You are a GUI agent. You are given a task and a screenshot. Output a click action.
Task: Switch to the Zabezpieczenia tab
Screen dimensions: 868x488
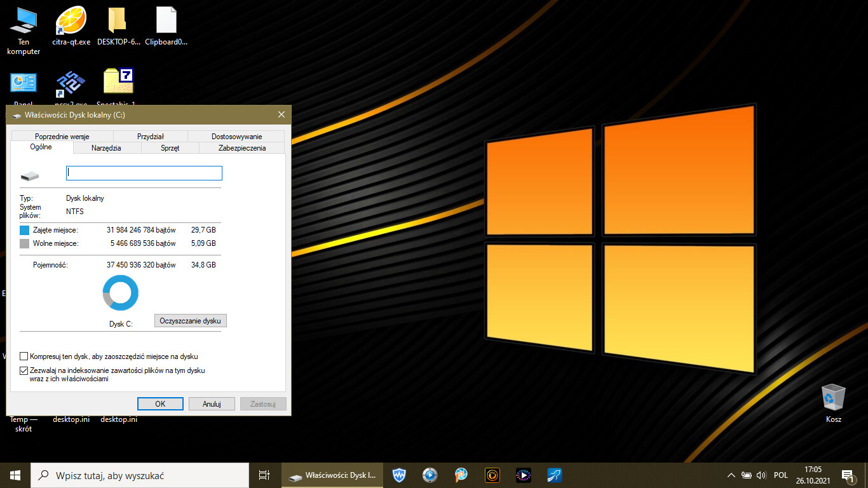click(x=242, y=148)
